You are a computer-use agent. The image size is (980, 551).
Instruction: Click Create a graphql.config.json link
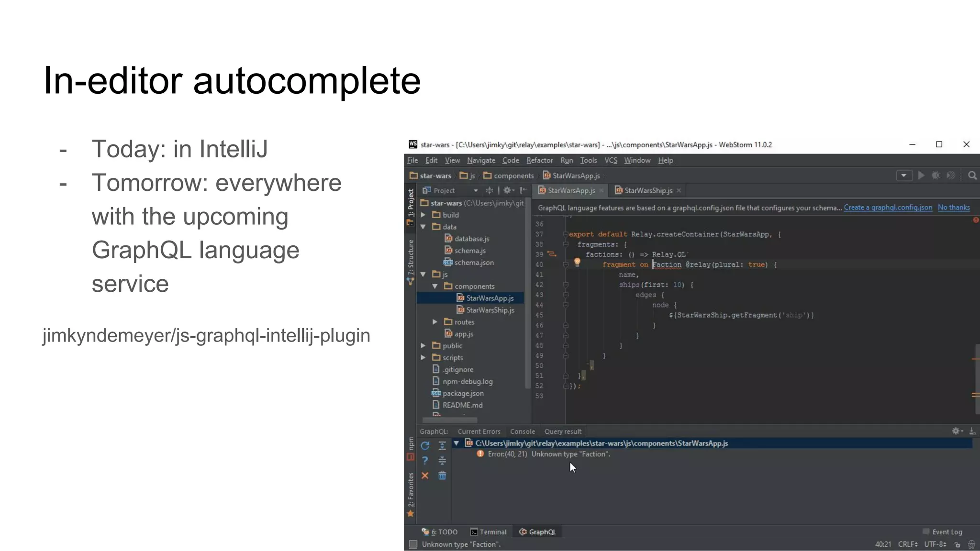pos(888,208)
